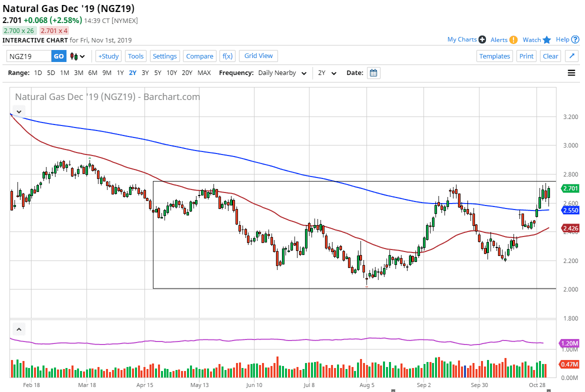
Task: Open Alerts exclamation icon
Action: 513,40
